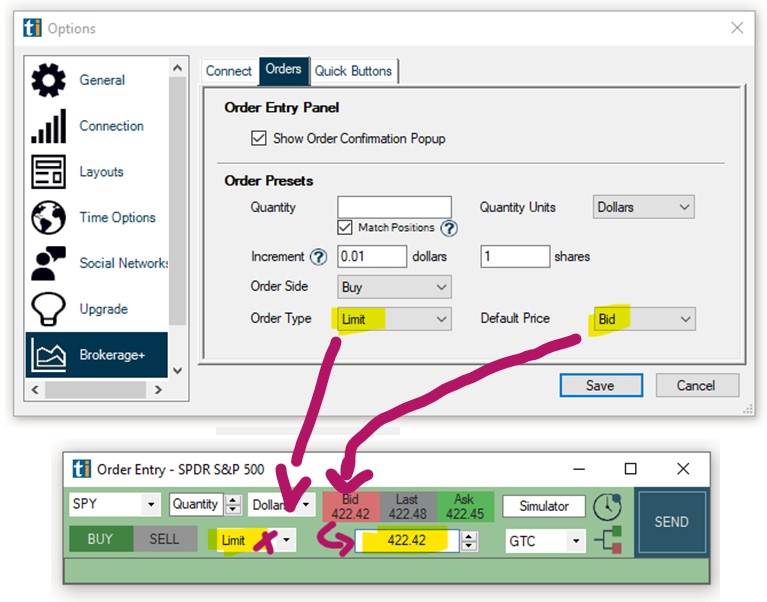
Task: Expand the Quantity Units Dollars dropdown
Action: [643, 207]
